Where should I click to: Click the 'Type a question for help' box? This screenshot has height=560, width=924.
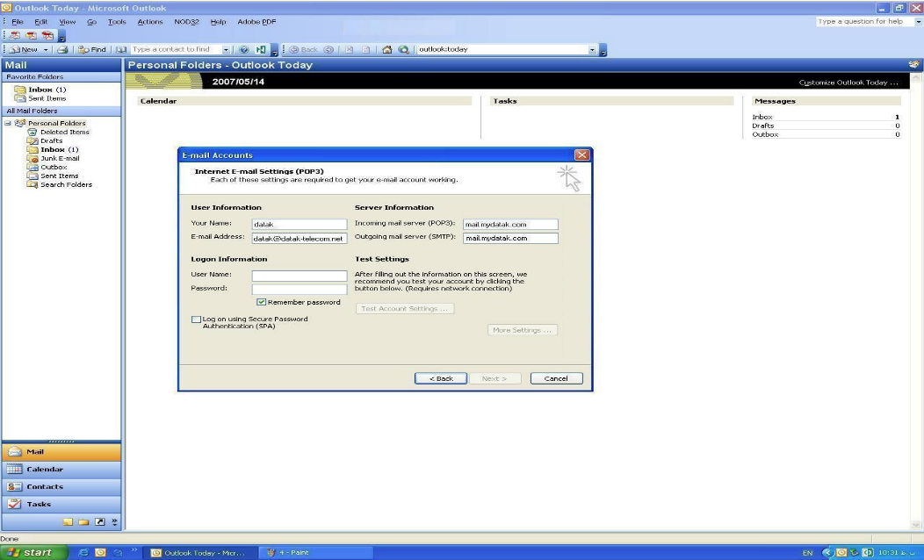pos(864,21)
